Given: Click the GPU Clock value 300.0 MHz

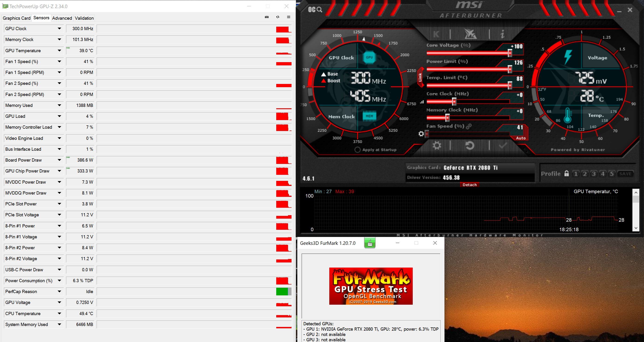Looking at the screenshot, I should (x=80, y=29).
